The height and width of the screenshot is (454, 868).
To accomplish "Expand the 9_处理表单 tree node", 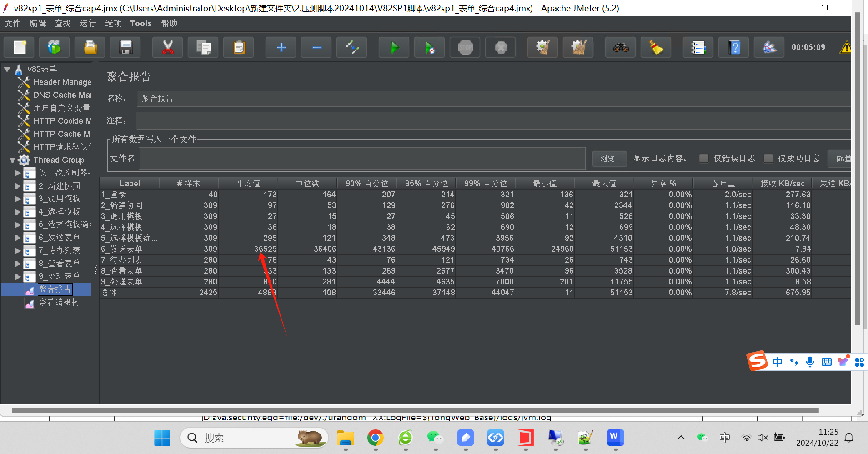I will point(18,276).
